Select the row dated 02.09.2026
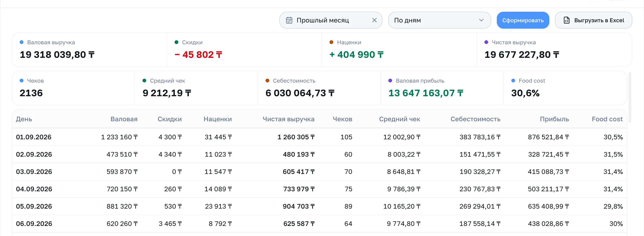 tap(319, 154)
